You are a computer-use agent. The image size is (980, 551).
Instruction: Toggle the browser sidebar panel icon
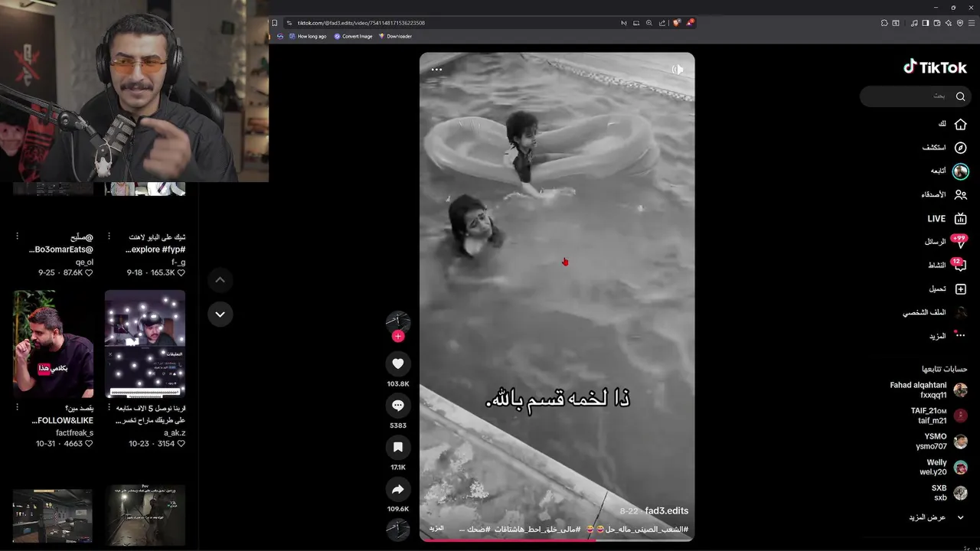926,23
